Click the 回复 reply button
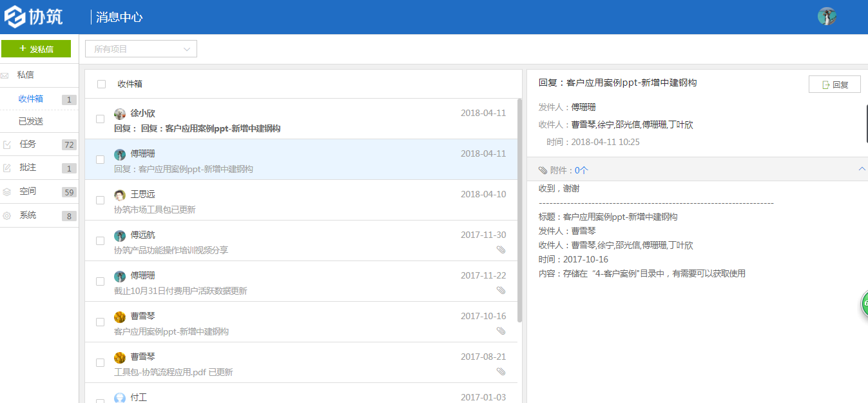Screen dimensions: 868x403 834,84
